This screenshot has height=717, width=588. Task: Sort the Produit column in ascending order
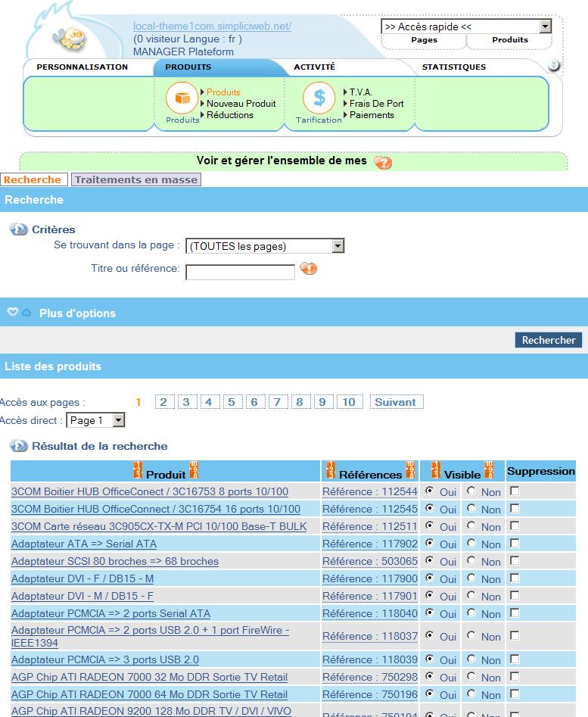137,470
